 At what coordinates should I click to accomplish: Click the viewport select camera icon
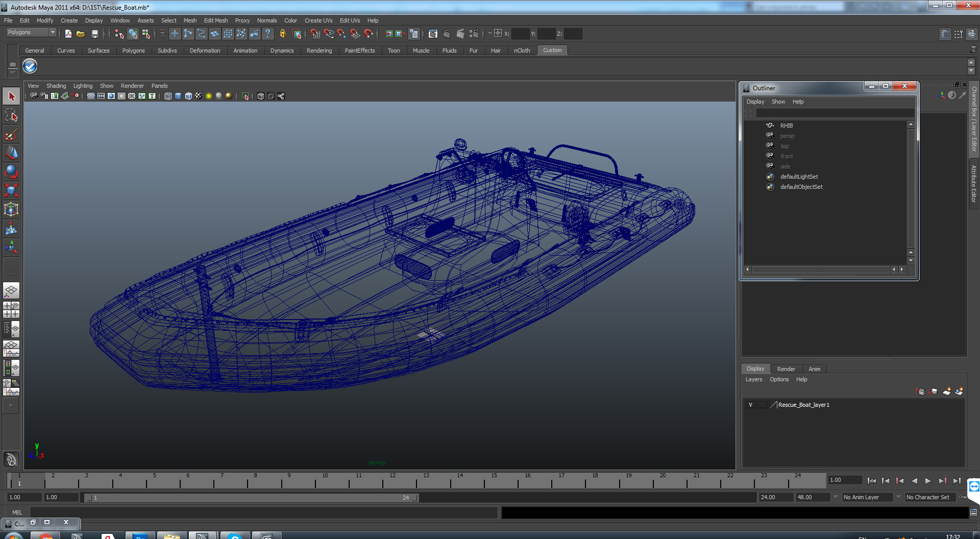pos(34,96)
